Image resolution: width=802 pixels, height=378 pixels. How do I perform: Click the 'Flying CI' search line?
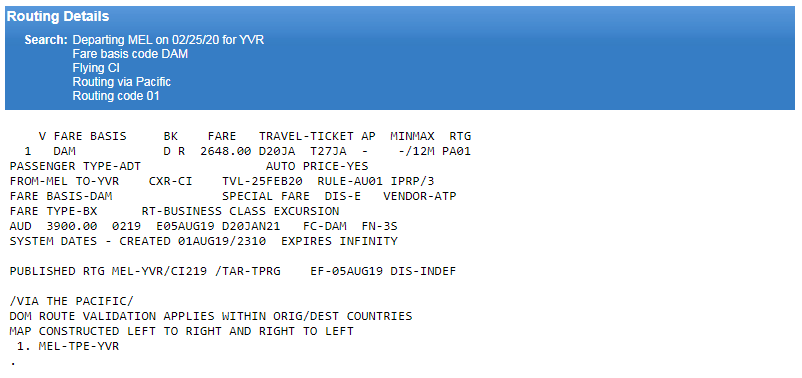96,68
